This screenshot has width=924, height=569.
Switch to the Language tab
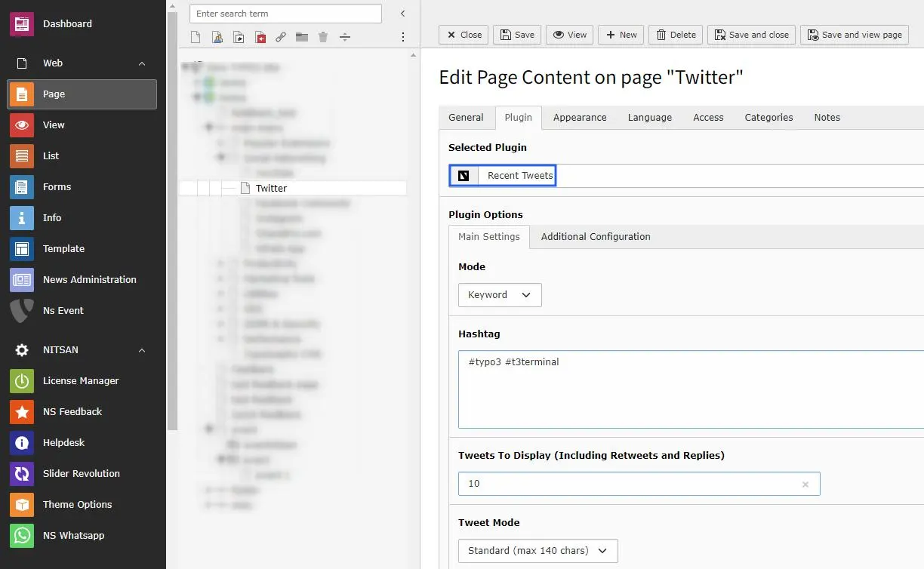click(650, 118)
